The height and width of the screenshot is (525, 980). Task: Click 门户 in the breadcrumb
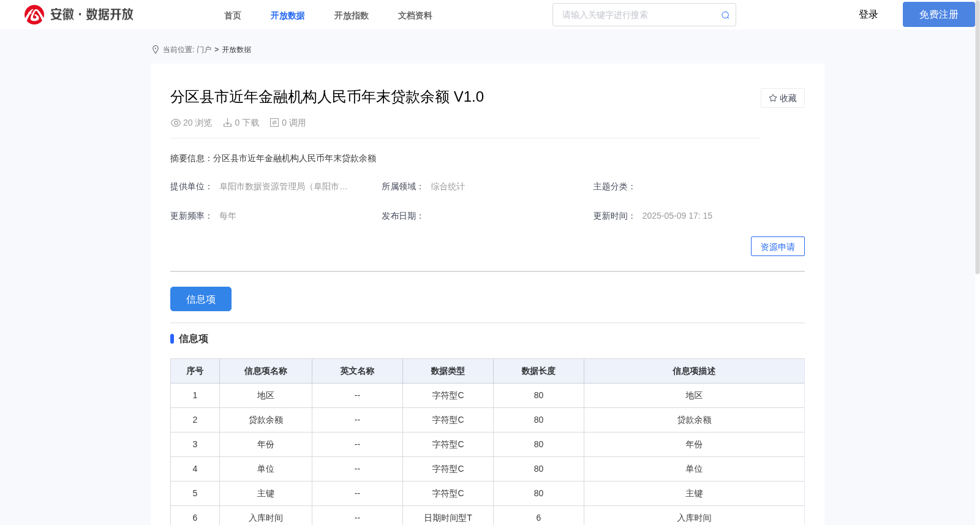(x=204, y=50)
